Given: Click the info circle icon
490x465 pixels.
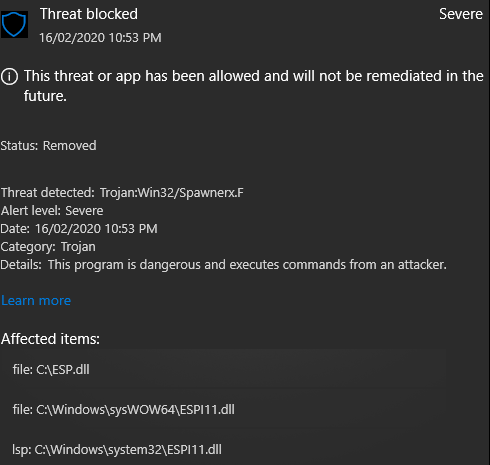Looking at the screenshot, I should pos(9,77).
